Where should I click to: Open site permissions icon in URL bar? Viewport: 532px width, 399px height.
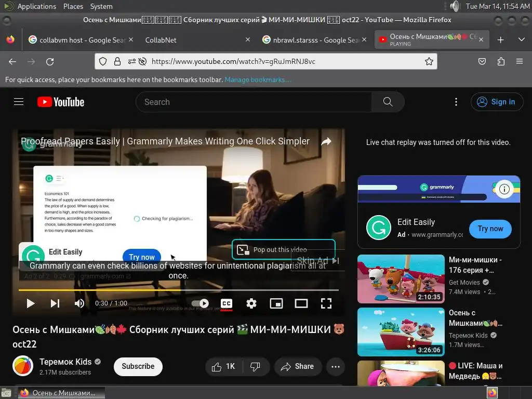click(x=131, y=61)
